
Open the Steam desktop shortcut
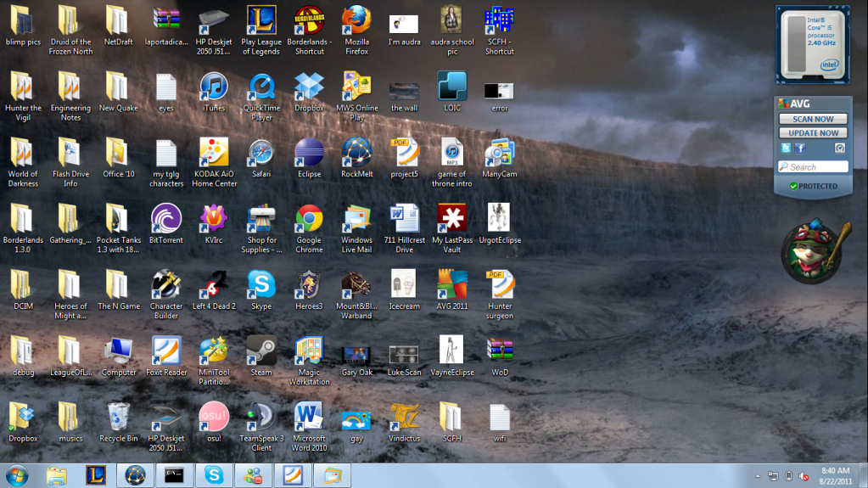click(261, 351)
